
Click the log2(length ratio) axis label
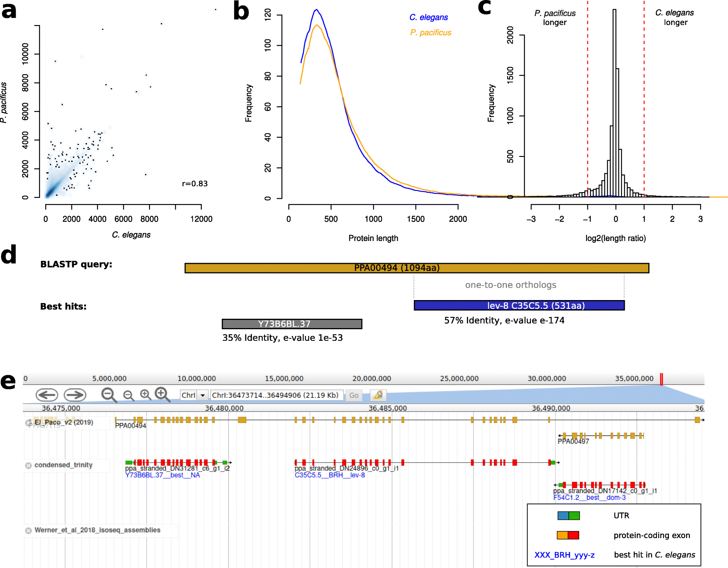tap(616, 238)
